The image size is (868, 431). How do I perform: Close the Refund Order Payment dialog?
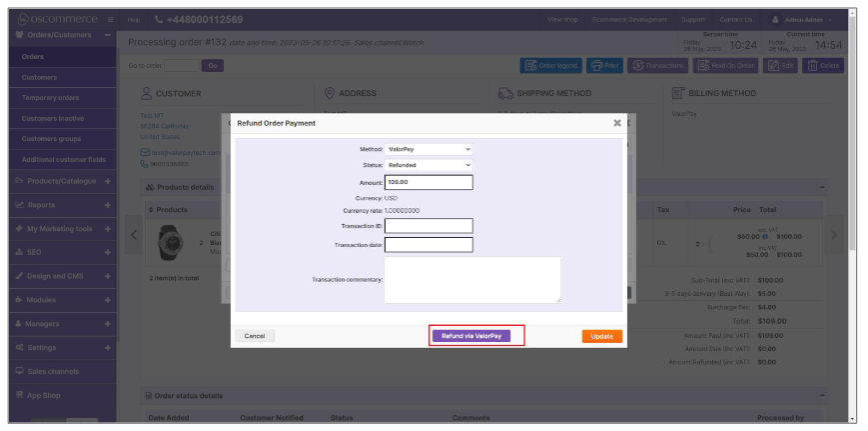(617, 123)
